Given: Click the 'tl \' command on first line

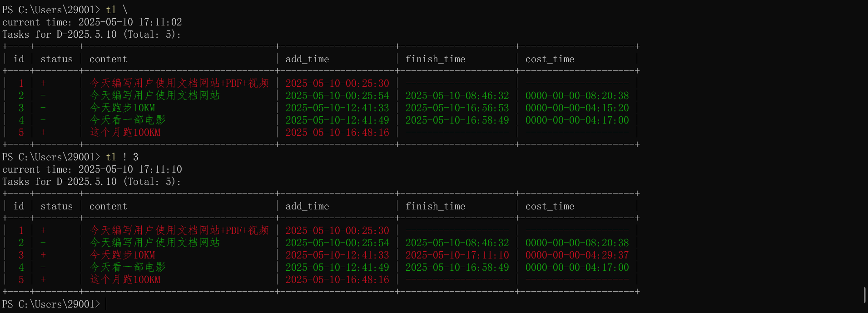Looking at the screenshot, I should (x=116, y=10).
